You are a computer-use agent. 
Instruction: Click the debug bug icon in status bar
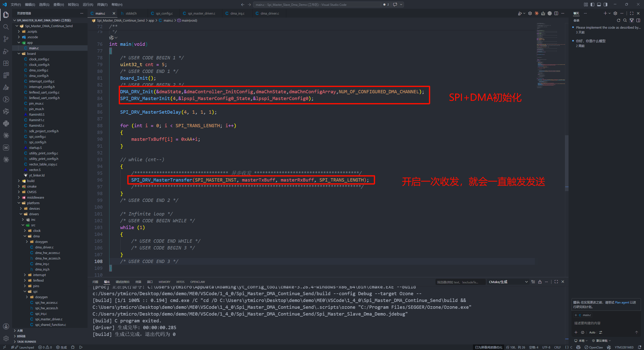click(x=73, y=347)
